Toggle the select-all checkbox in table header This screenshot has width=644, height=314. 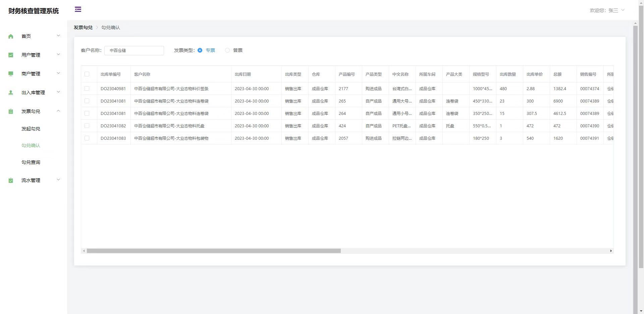tap(87, 74)
